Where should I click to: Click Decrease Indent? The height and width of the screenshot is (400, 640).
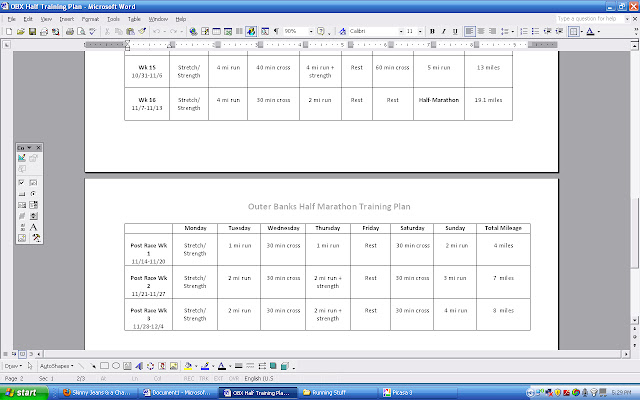[547, 31]
